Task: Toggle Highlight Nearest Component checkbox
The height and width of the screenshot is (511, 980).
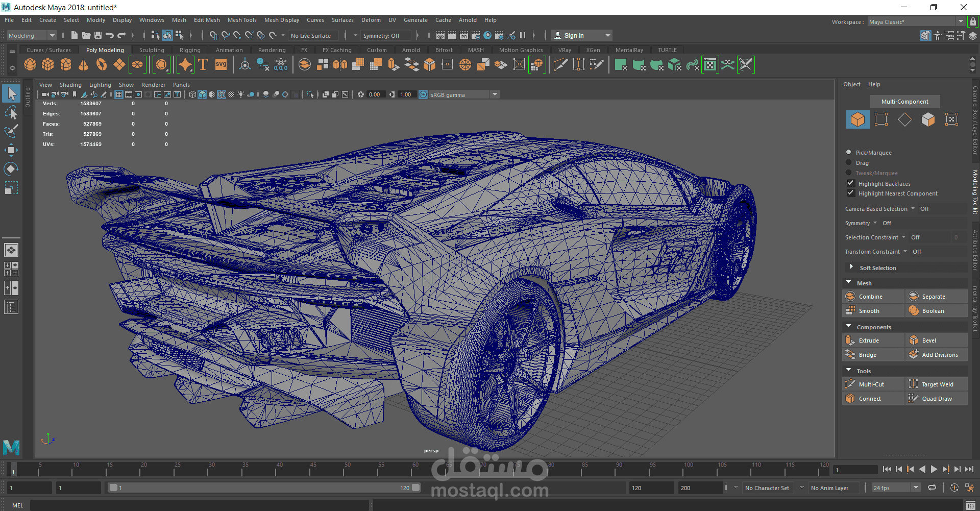Action: tap(851, 193)
